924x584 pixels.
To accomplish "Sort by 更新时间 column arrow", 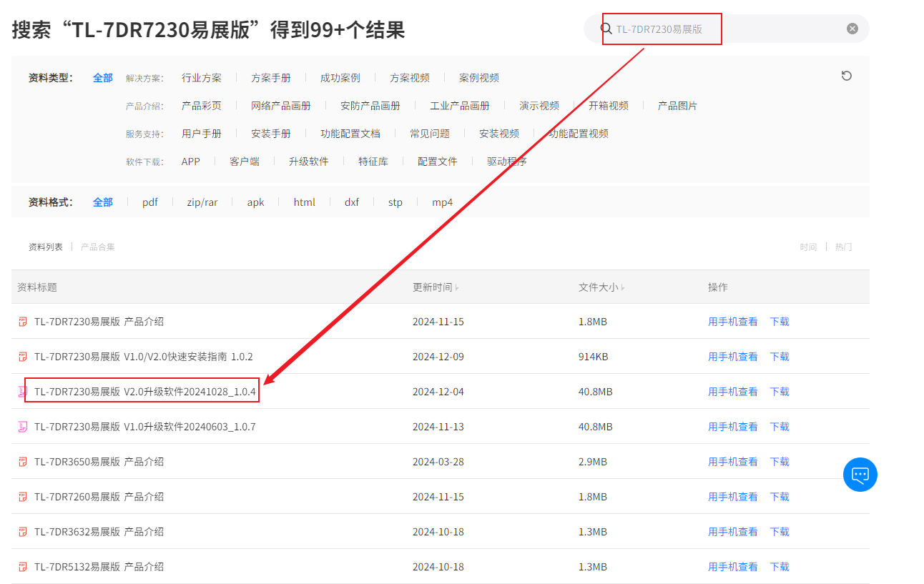I will (x=457, y=287).
